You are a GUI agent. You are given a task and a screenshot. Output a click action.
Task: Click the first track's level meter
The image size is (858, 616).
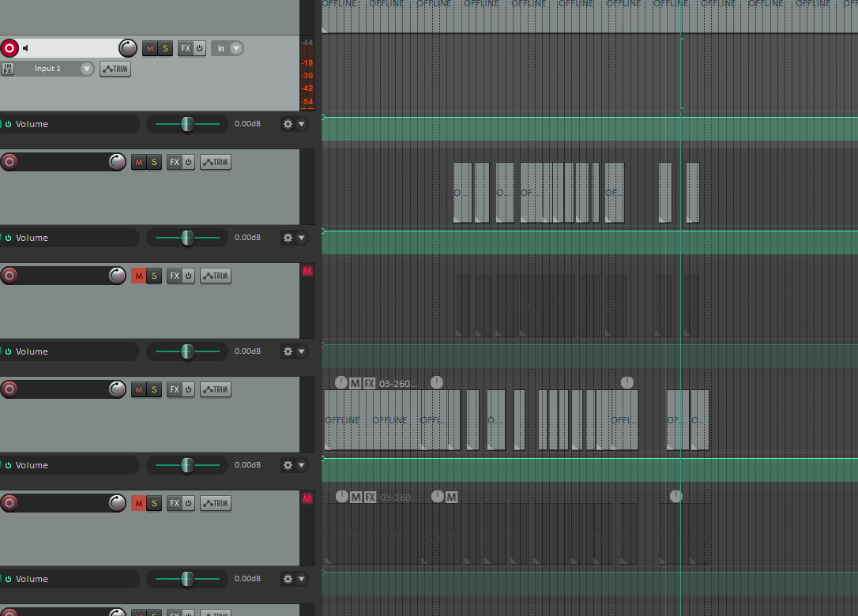point(307,73)
